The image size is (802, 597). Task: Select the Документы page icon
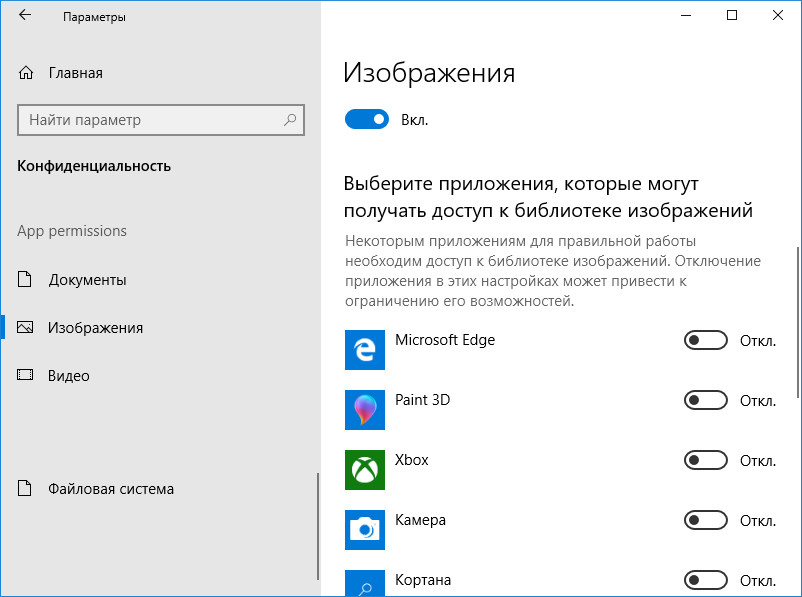(x=25, y=279)
